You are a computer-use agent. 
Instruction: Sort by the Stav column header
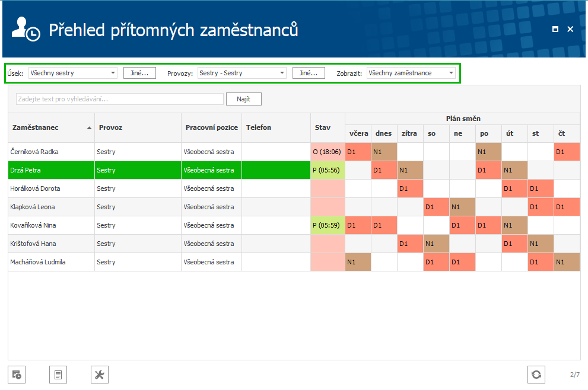coord(328,128)
